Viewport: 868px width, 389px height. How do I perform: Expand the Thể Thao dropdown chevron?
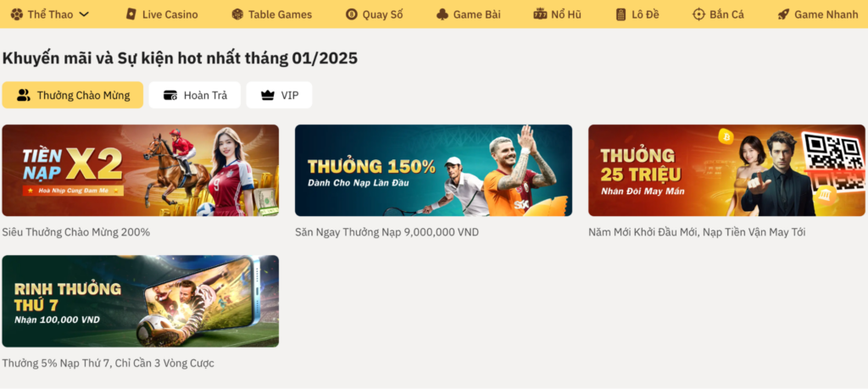tap(84, 14)
